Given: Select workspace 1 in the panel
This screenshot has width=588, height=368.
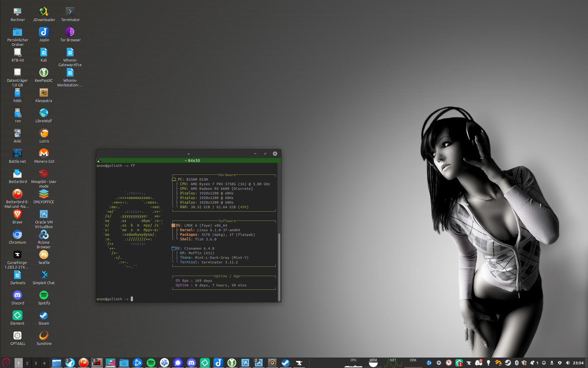Looking at the screenshot, I should (18, 363).
